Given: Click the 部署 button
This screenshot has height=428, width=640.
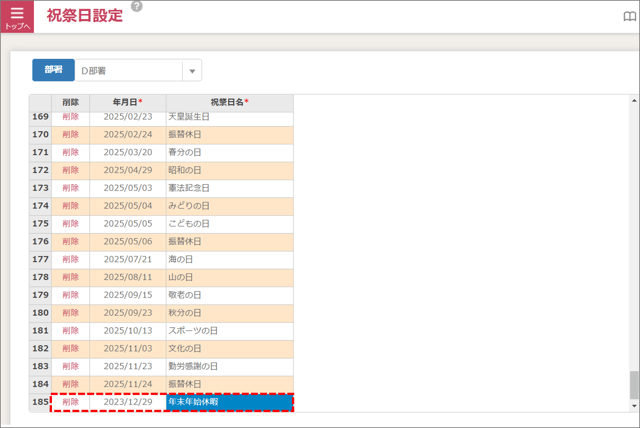Looking at the screenshot, I should coord(52,70).
